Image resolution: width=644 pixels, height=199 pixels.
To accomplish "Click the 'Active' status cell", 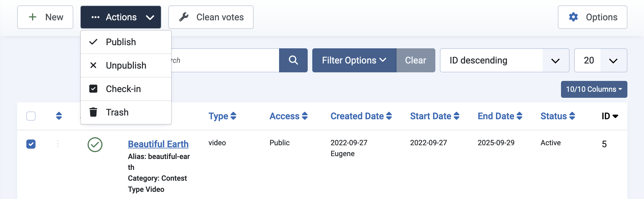I will click(x=551, y=143).
